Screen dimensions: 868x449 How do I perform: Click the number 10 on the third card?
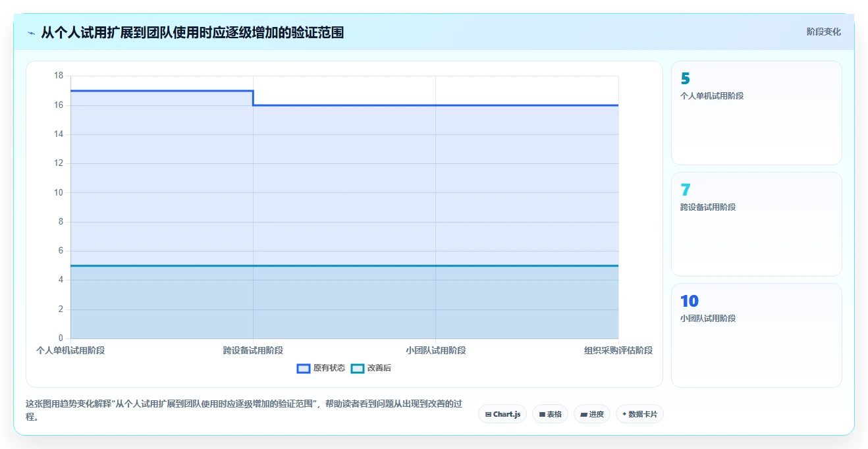pyautogui.click(x=690, y=302)
